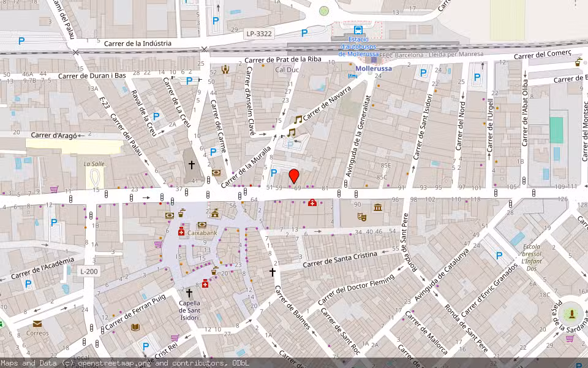Click the cross icon above Capella de Sant Isidori
Viewport: 588px width, 368px height.
click(189, 293)
